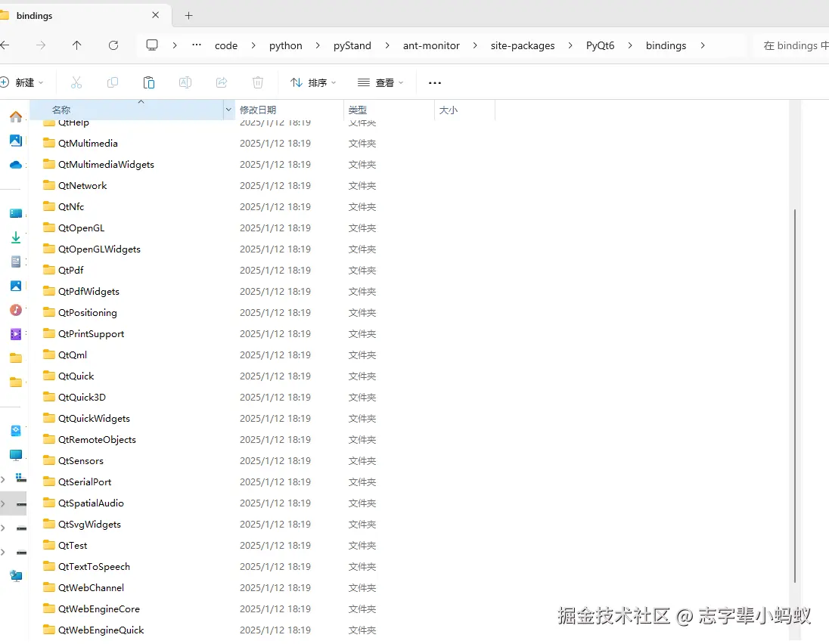Open Home in the navigation pane

tap(16, 116)
